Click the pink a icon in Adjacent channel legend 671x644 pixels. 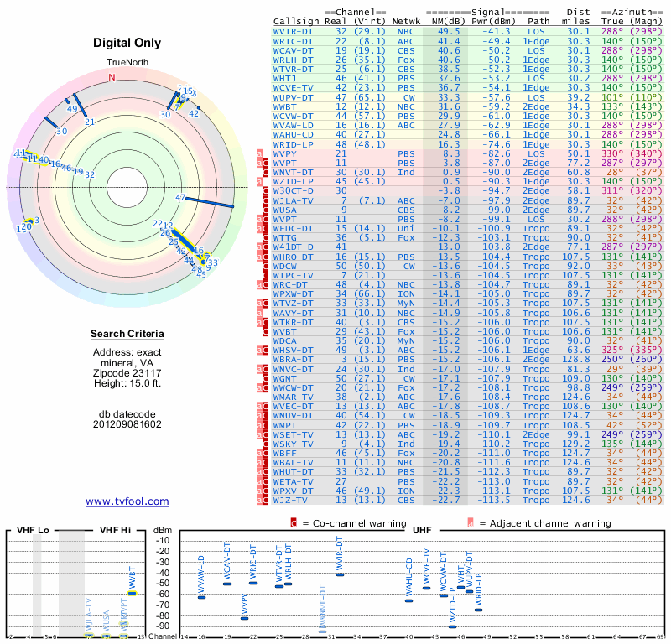pyautogui.click(x=471, y=523)
